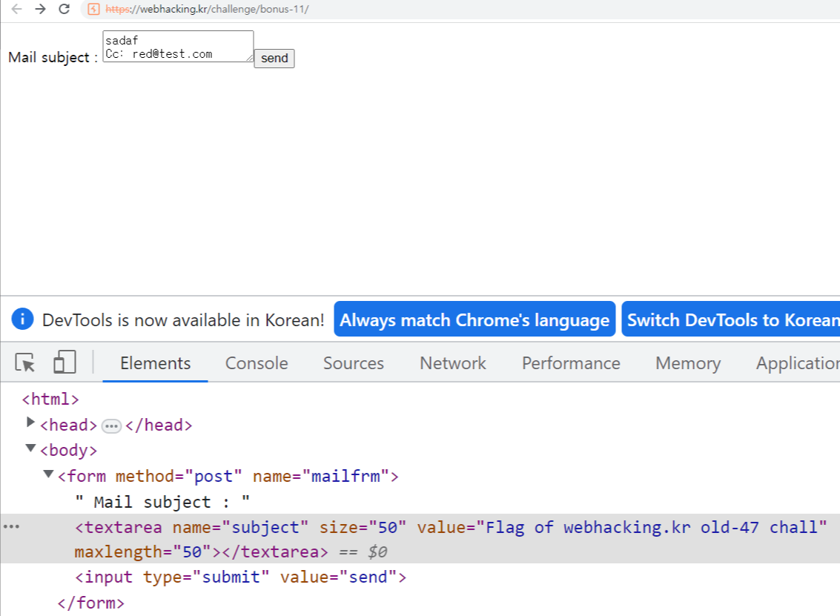
Task: Activate the inspect element picker icon
Action: point(25,362)
